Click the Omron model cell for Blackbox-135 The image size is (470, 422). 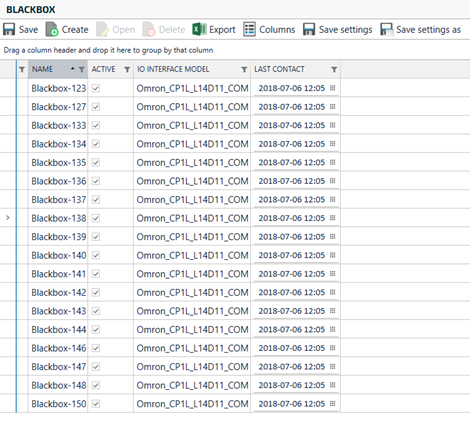(x=192, y=162)
